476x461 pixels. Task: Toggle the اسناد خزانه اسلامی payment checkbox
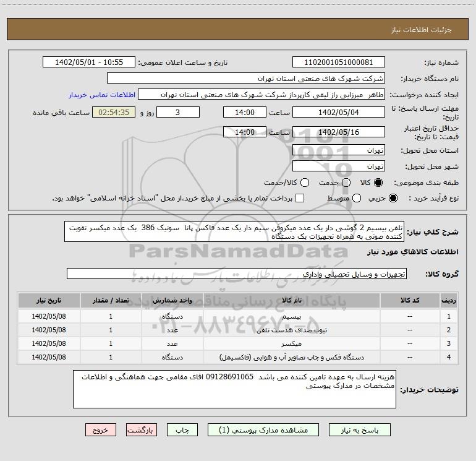point(300,198)
